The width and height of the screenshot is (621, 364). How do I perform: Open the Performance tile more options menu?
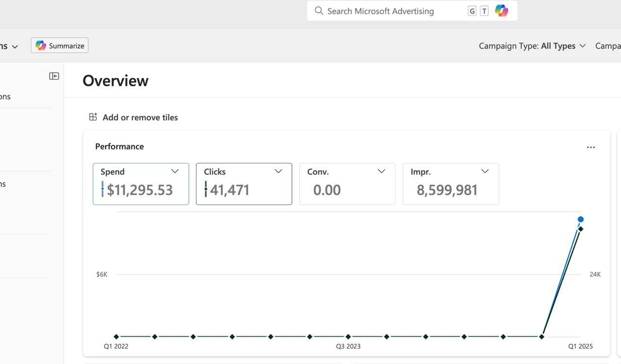click(590, 147)
